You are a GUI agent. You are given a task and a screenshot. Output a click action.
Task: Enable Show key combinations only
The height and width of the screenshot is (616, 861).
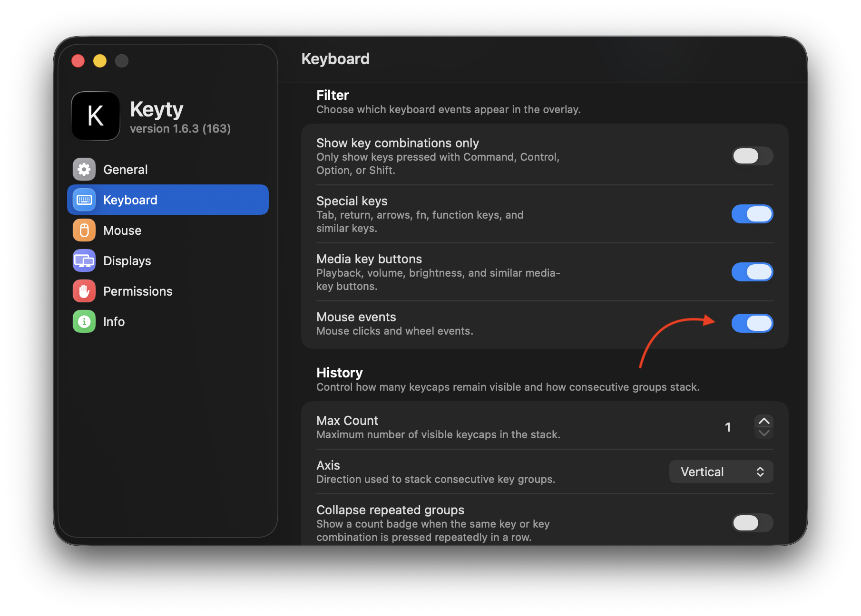pyautogui.click(x=752, y=156)
